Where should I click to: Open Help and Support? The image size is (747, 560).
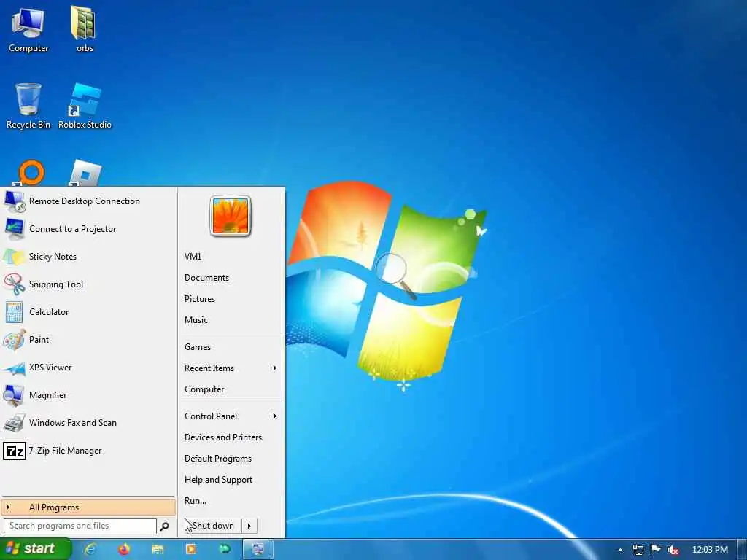[x=218, y=480]
